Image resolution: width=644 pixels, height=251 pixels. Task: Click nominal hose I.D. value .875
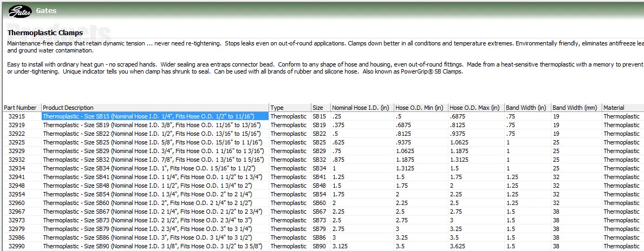[338, 160]
